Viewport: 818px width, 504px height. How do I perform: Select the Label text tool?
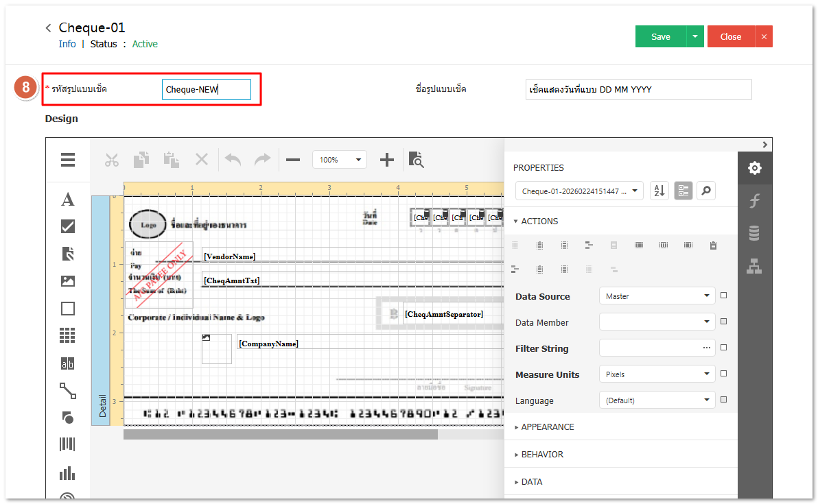click(68, 200)
